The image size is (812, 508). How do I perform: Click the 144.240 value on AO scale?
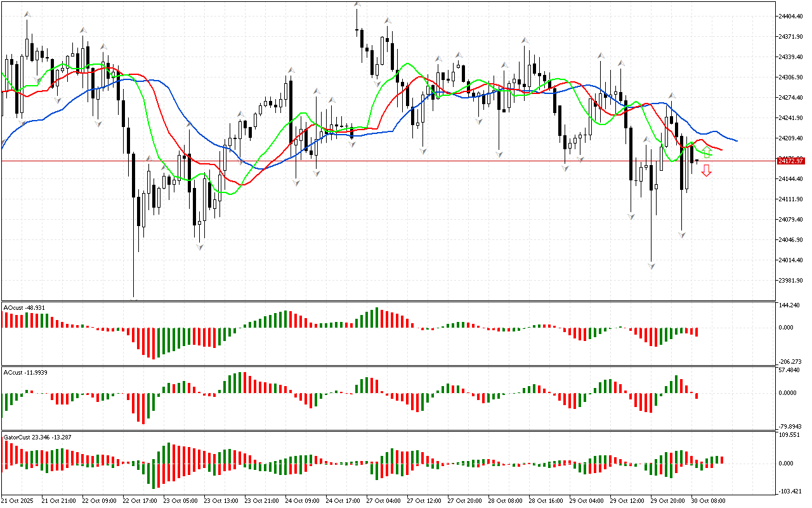pyautogui.click(x=789, y=305)
